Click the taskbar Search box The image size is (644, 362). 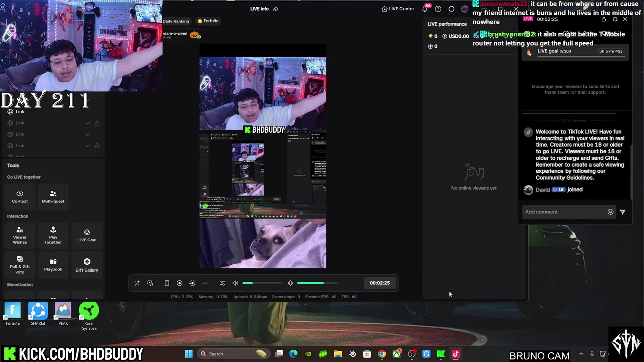(233, 354)
